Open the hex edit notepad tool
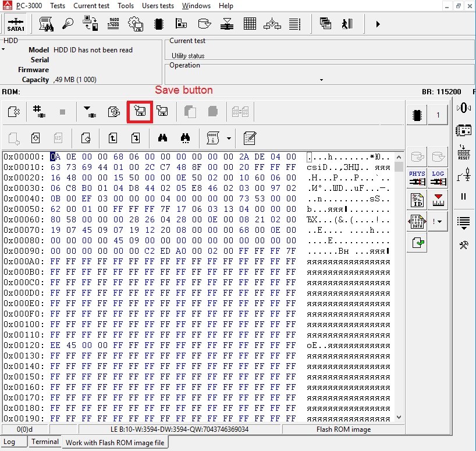This screenshot has height=451, width=476. point(250,138)
